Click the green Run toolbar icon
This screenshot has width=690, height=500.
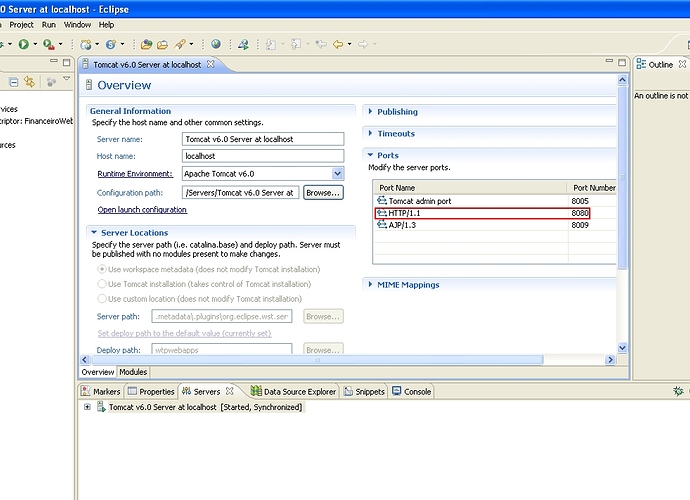click(x=23, y=44)
